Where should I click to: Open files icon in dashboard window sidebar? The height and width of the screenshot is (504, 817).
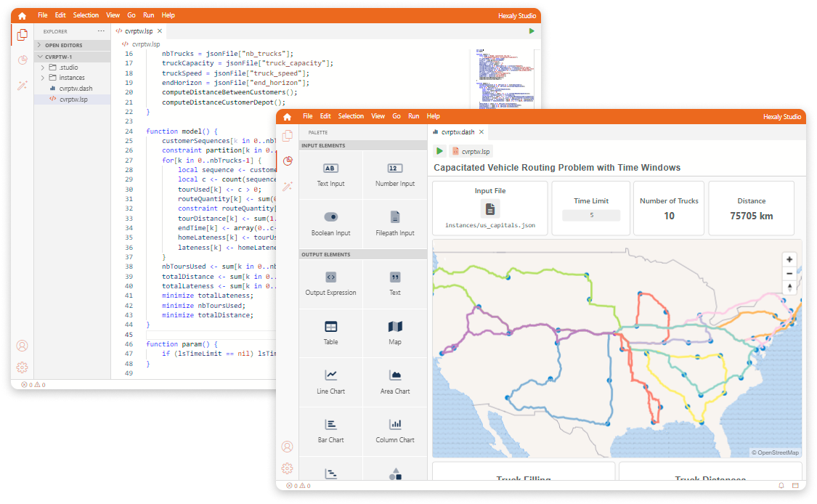point(287,136)
